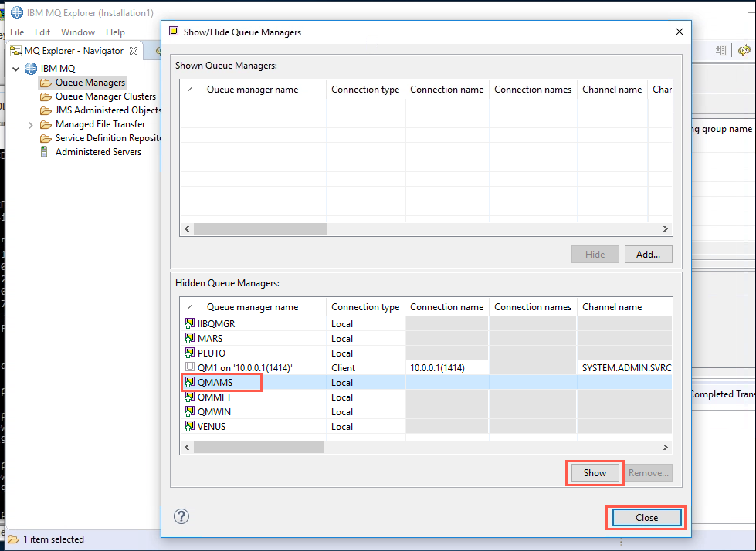Select Administered Servers tree item
Viewport: 756px width, 551px height.
[98, 152]
